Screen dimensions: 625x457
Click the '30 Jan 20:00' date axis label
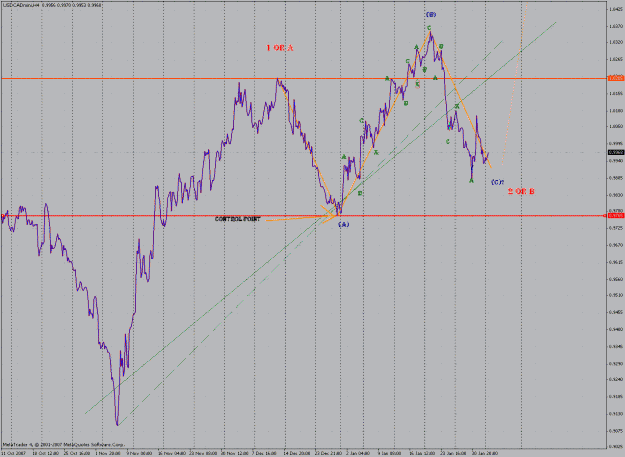point(485,453)
